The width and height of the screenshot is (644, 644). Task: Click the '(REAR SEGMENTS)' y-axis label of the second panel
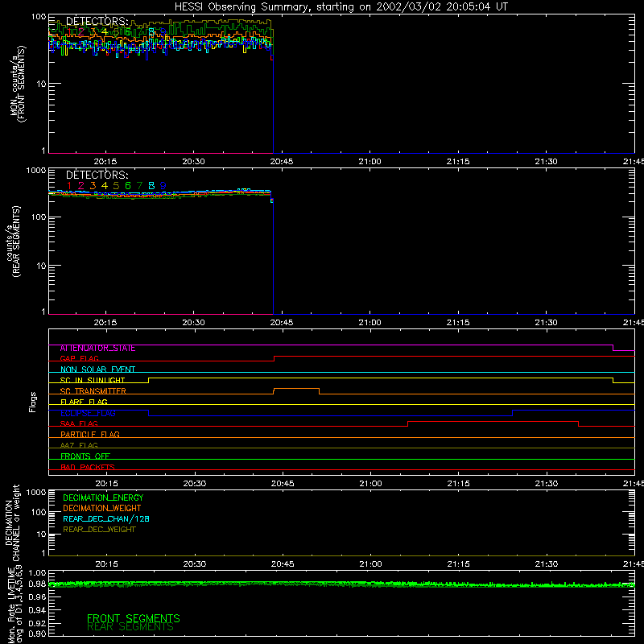click(x=16, y=242)
